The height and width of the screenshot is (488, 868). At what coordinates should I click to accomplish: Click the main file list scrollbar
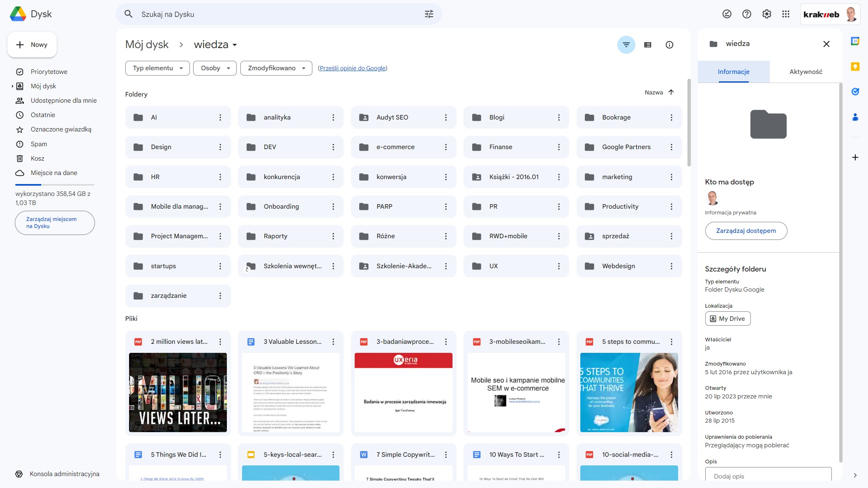coord(689,123)
